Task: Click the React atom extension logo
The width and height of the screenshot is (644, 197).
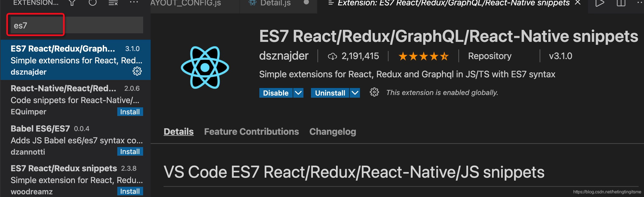Action: (205, 67)
